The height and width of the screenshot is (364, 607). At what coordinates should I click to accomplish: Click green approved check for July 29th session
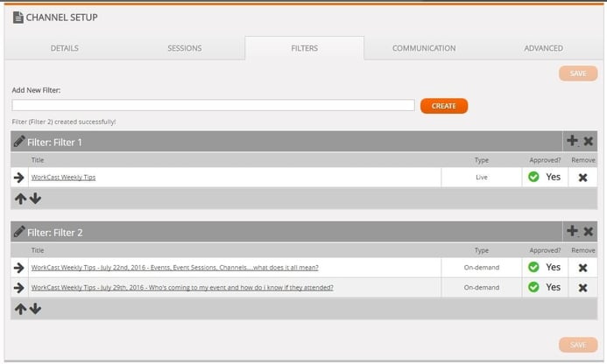click(533, 287)
